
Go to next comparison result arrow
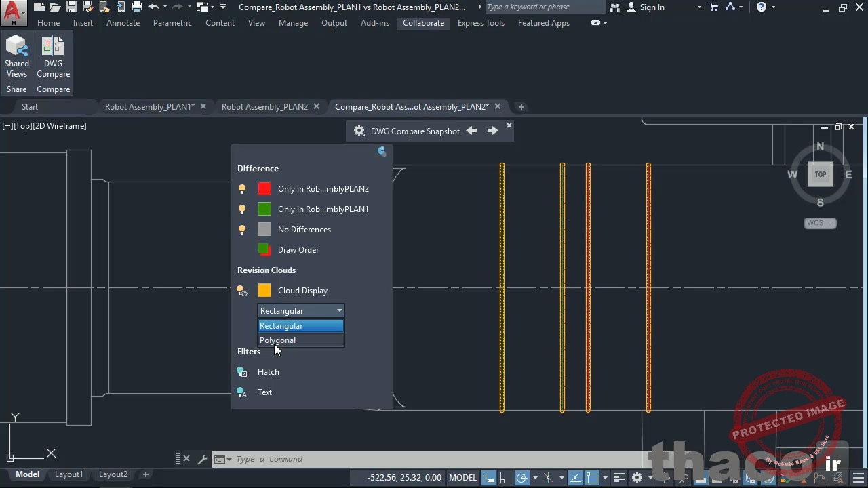pyautogui.click(x=493, y=131)
